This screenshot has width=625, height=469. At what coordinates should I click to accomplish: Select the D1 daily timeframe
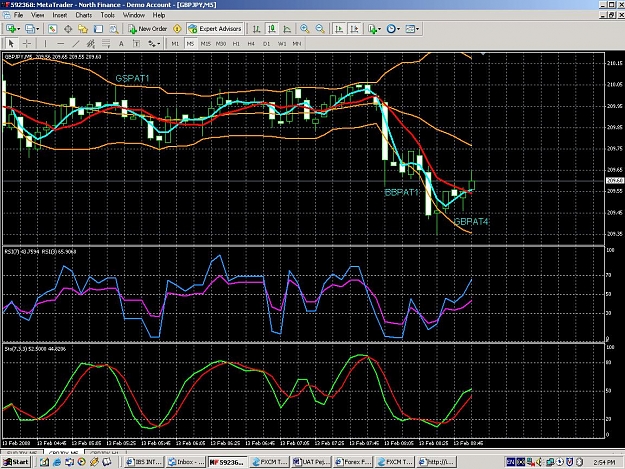click(x=266, y=43)
